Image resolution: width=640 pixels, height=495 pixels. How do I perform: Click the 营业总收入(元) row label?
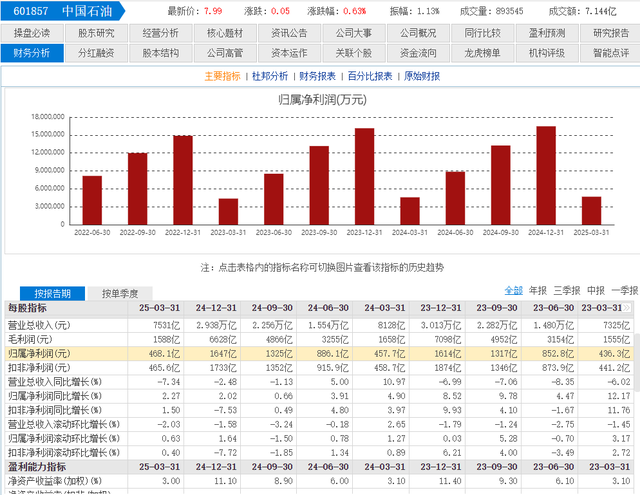(39, 325)
